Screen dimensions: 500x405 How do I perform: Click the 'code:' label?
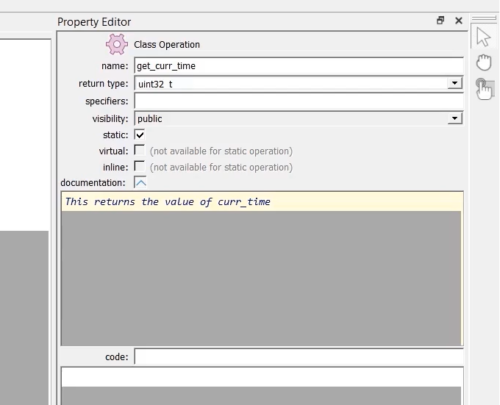[117, 357]
